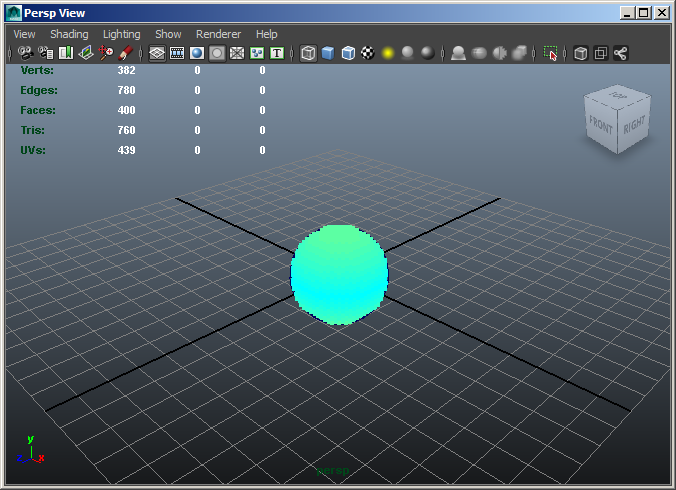Click the Image Plane icon
The image size is (676, 490).
pyautogui.click(x=86, y=53)
